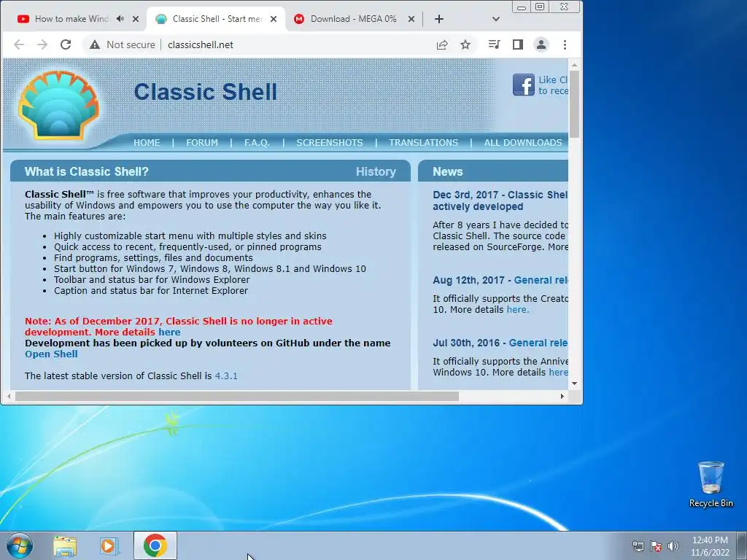The height and width of the screenshot is (560, 747).
Task: Click the horizontal scrollbar thumb
Action: (x=237, y=396)
